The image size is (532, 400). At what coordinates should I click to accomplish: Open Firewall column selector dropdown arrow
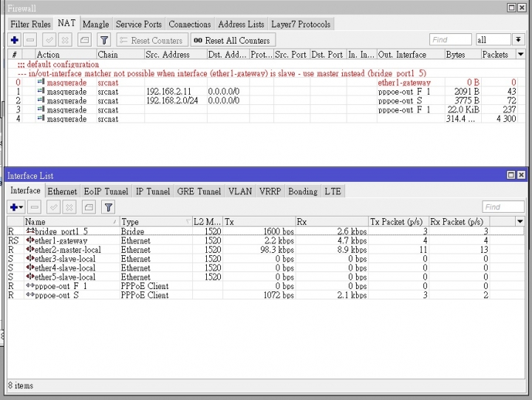(x=521, y=54)
